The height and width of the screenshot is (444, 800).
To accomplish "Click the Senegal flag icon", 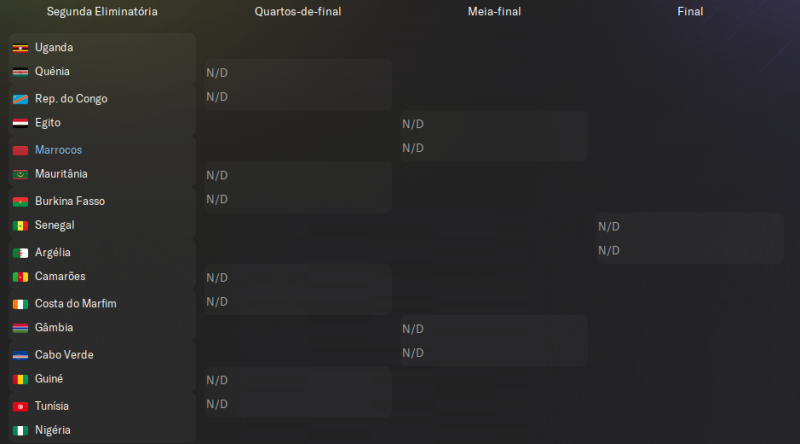I will pyautogui.click(x=20, y=226).
